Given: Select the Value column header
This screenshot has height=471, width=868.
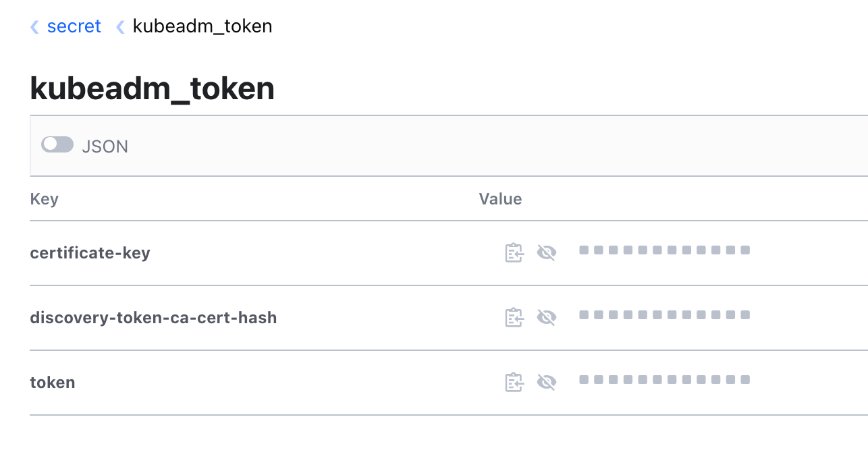Looking at the screenshot, I should pos(501,199).
